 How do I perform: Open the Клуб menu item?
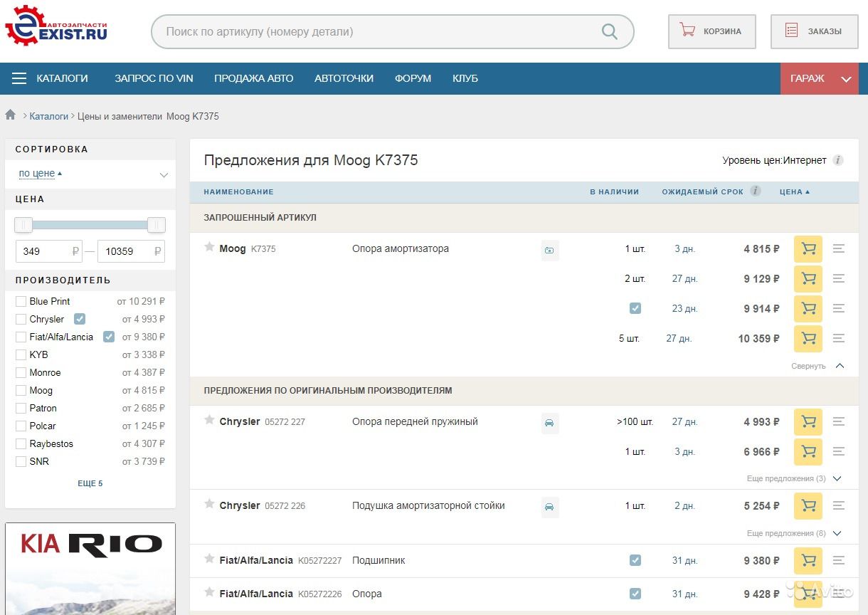click(x=465, y=78)
